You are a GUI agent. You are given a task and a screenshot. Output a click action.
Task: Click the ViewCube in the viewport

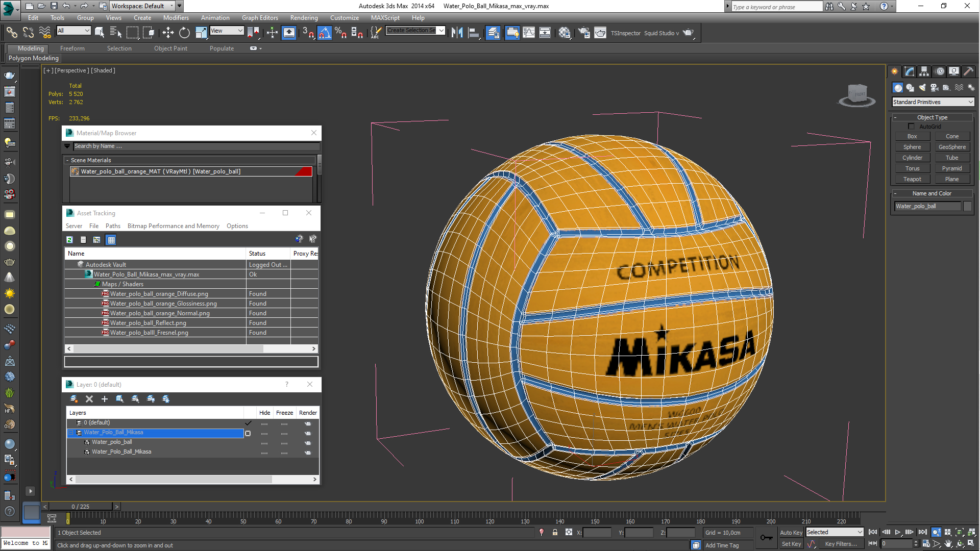coord(857,95)
